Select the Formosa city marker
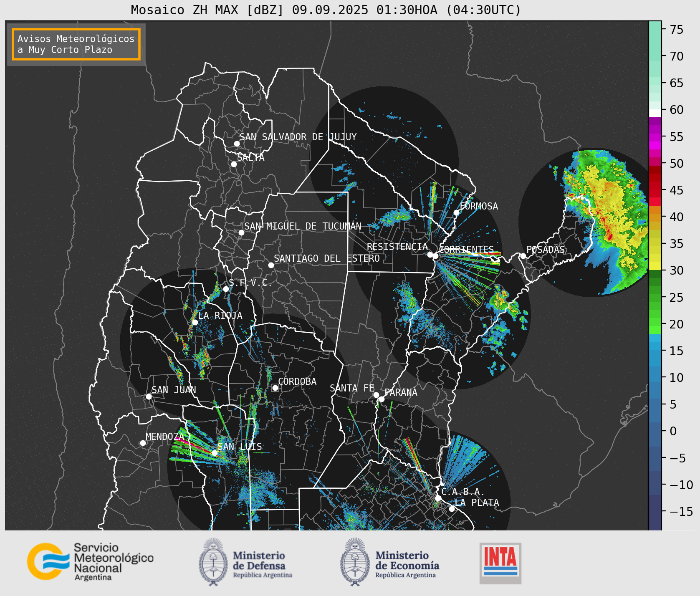Screen dimensions: 700x596 456,212
